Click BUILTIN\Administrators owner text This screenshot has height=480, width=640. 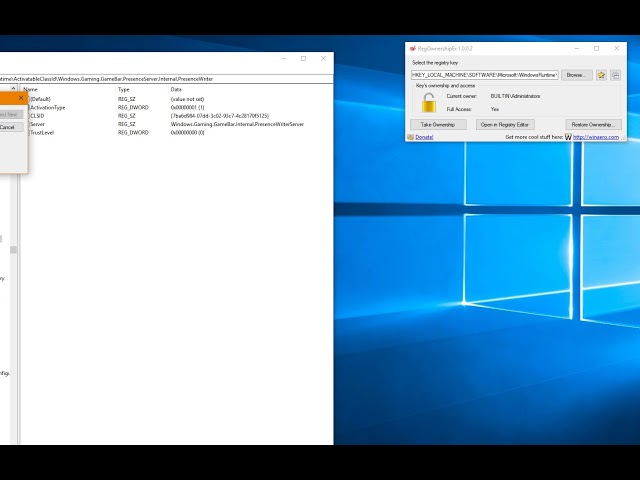[515, 96]
